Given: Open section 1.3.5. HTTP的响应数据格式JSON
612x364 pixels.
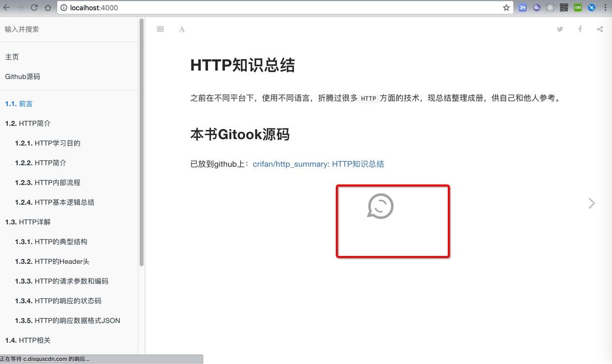Looking at the screenshot, I should 68,321.
